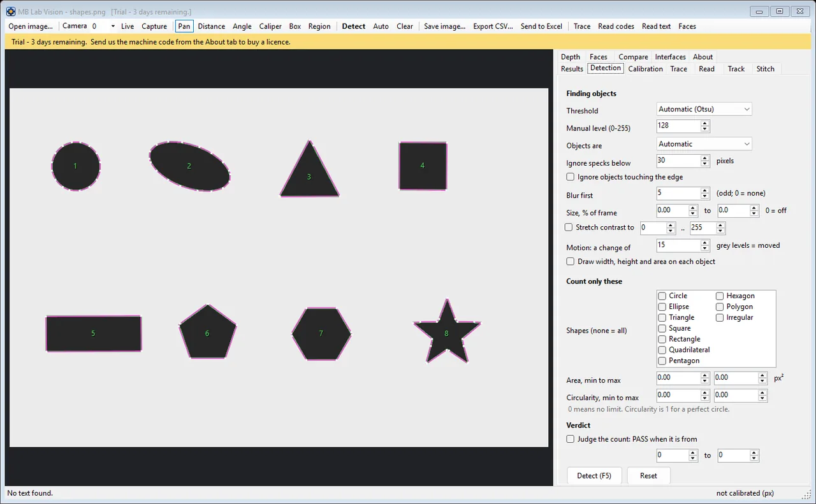Click 'Export CSV...' in the toolbar
816x504 pixels.
point(493,26)
